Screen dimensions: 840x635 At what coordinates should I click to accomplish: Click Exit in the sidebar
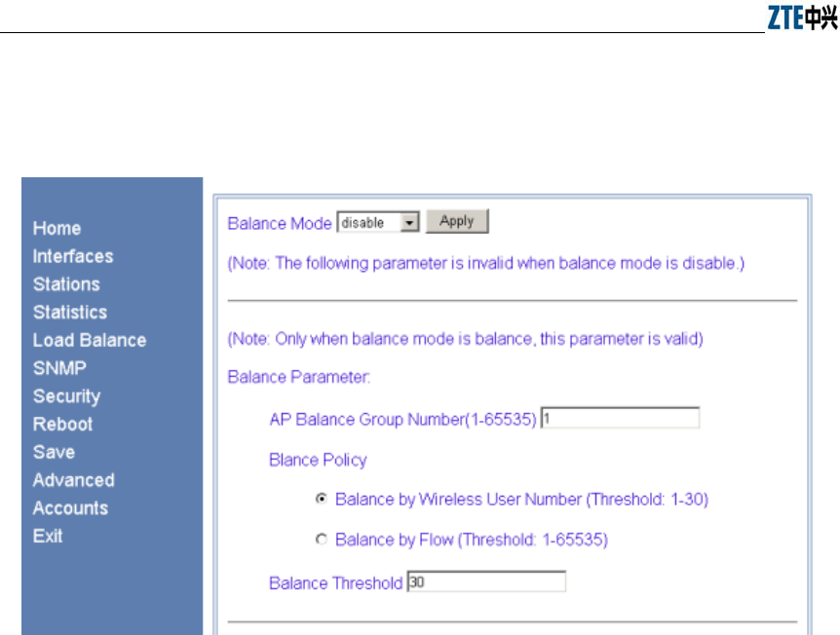pos(48,536)
